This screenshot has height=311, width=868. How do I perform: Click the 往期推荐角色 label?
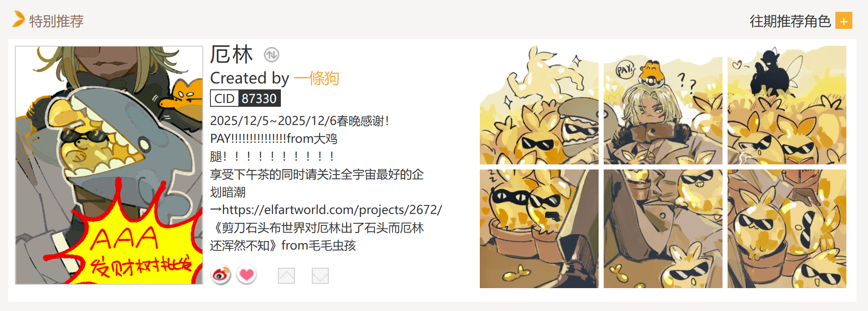click(x=790, y=21)
